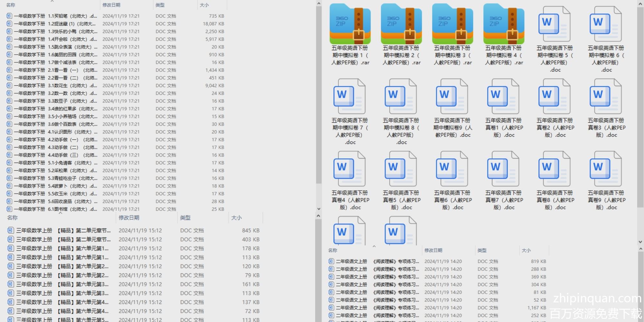Click scroll-up arrow of the 二年级语文上册 list
The width and height of the screenshot is (644, 322).
[640, 249]
